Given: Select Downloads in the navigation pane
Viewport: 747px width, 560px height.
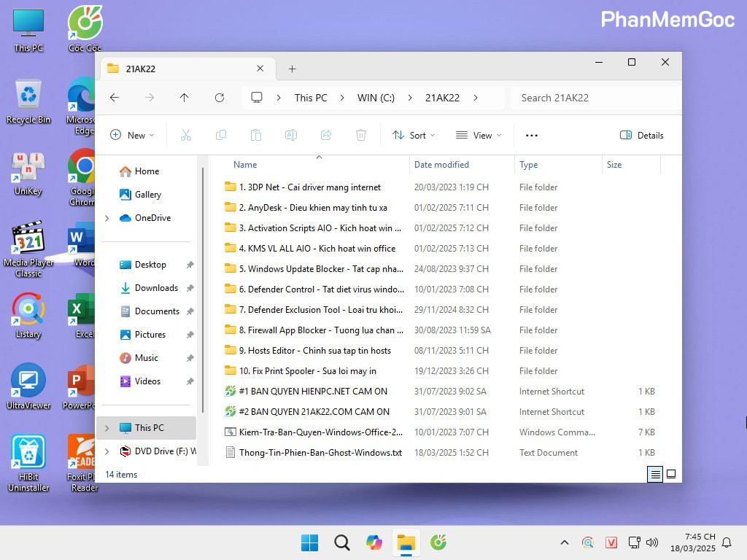Looking at the screenshot, I should point(156,288).
